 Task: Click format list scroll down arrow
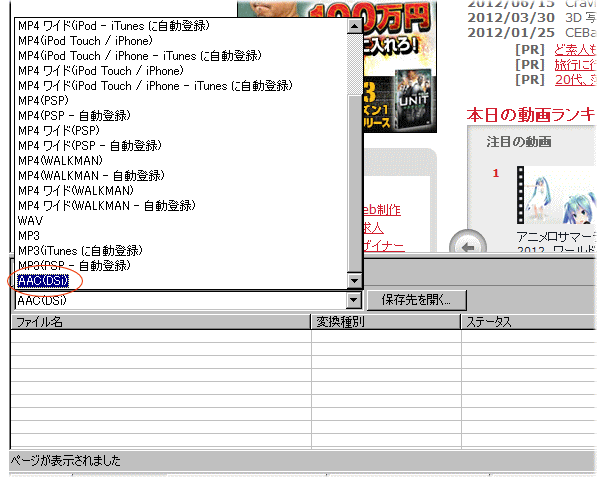tap(354, 281)
